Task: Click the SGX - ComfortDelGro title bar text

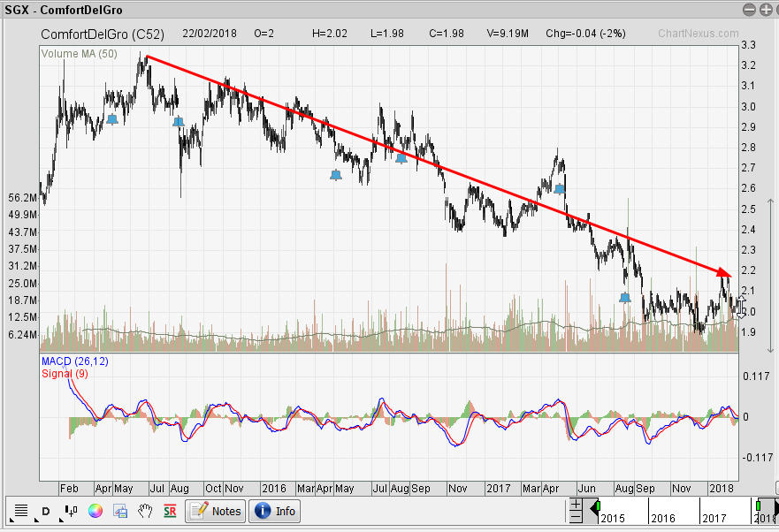Action: pos(64,10)
